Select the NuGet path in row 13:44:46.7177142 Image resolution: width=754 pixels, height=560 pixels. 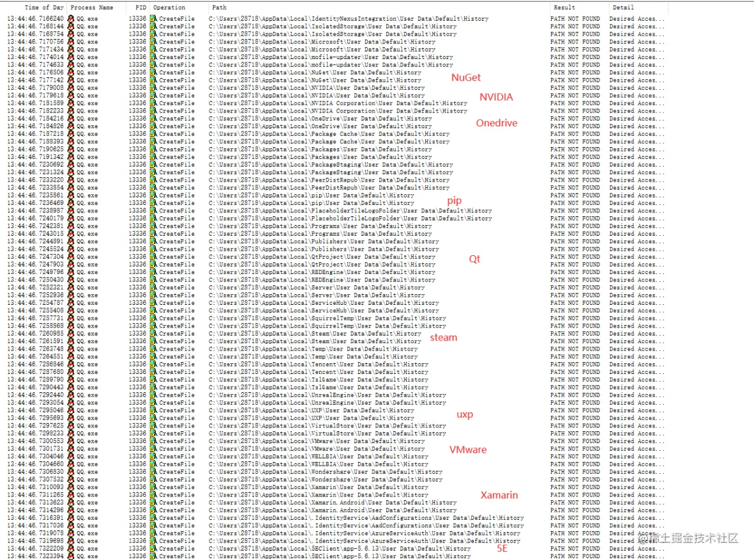(315, 80)
